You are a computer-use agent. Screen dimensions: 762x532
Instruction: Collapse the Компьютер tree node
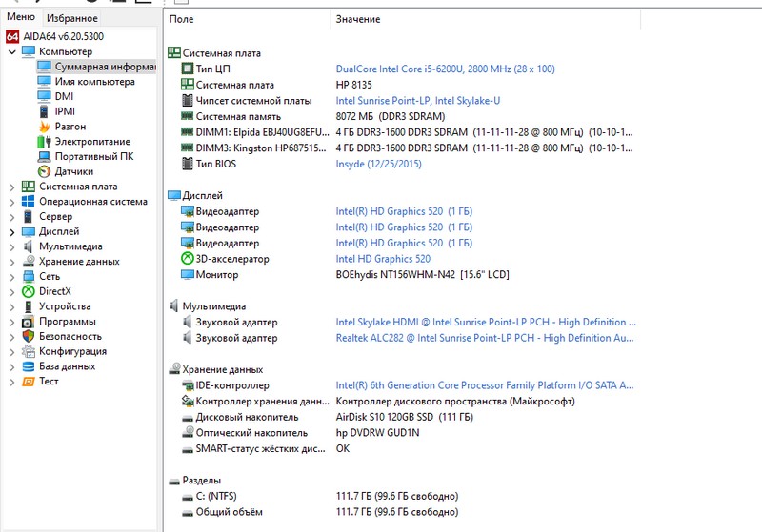11,51
